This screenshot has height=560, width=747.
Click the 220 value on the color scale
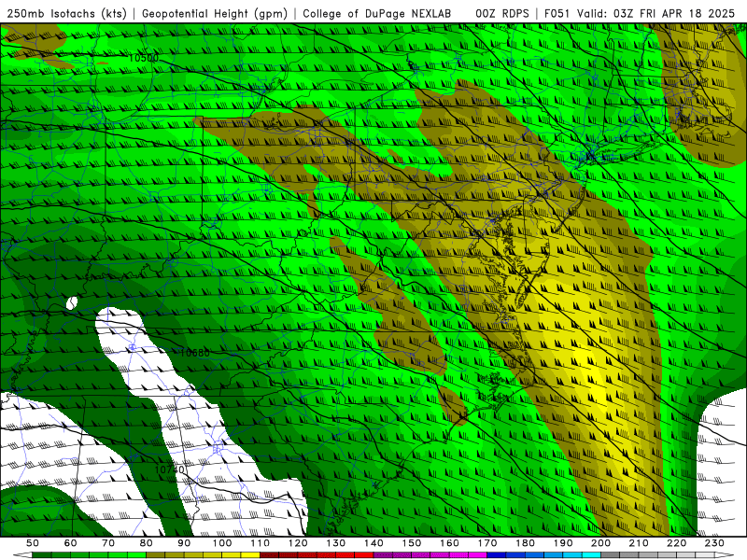pos(677,543)
